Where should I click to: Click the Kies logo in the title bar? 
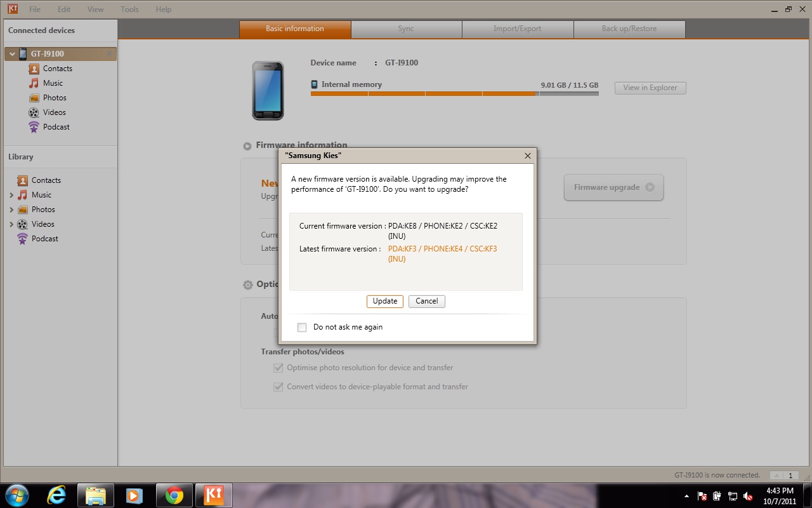tap(12, 9)
